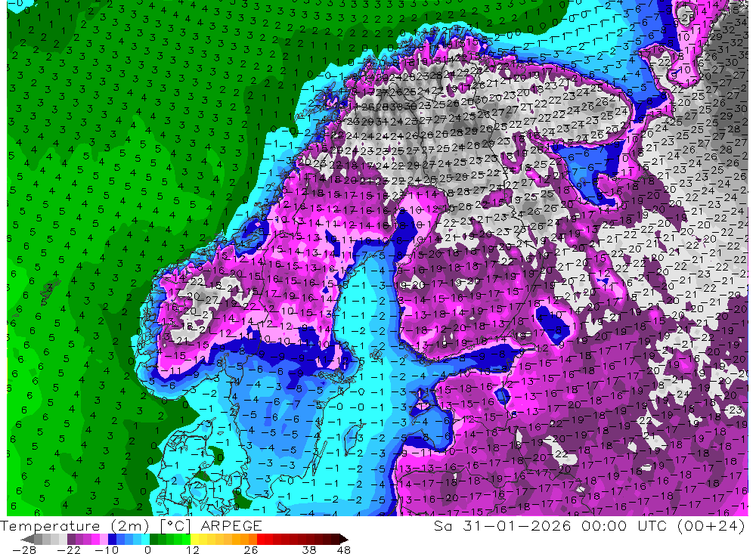
Task: Click the dark purple swatch above the -22 label
Action: (x=71, y=539)
